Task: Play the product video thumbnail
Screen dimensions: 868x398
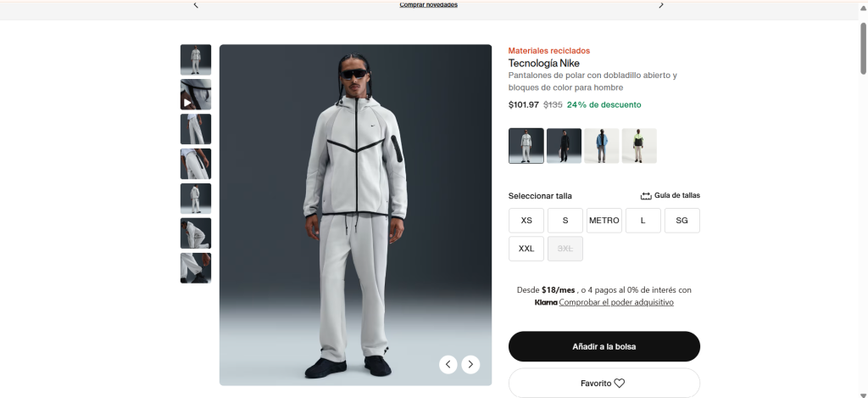Action: click(196, 95)
